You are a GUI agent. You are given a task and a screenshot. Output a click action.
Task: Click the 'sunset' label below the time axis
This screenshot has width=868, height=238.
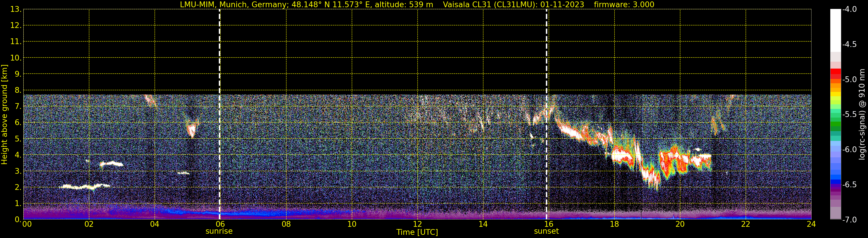coord(546,231)
